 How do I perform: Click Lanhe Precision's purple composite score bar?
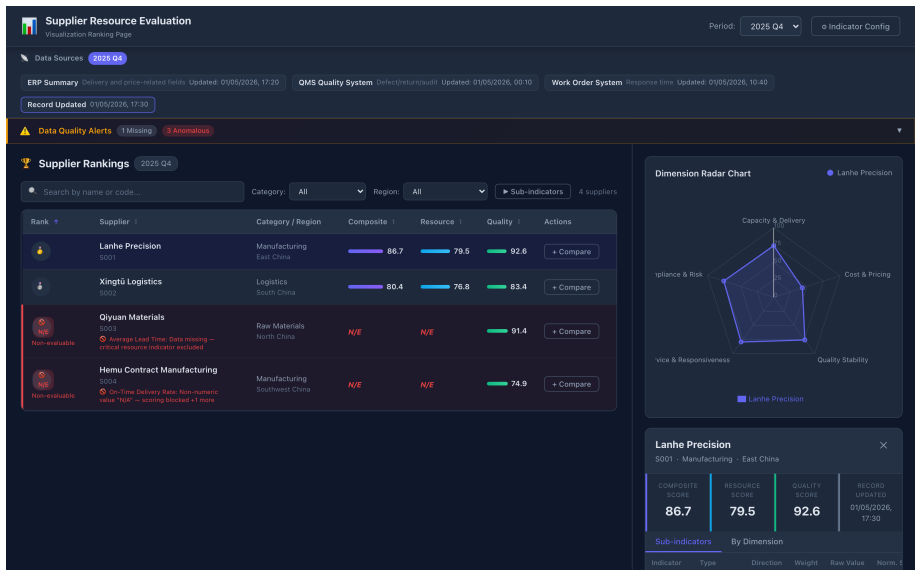tap(365, 251)
